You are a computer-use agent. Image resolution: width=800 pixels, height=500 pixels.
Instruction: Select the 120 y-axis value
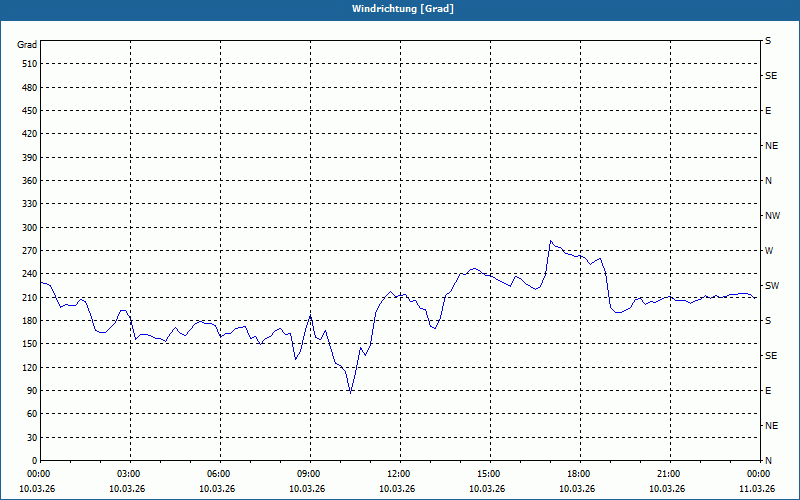[30, 367]
